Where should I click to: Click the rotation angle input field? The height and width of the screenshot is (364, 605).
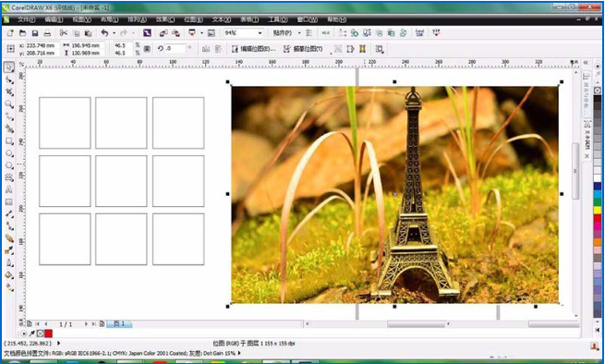pyautogui.click(x=175, y=49)
